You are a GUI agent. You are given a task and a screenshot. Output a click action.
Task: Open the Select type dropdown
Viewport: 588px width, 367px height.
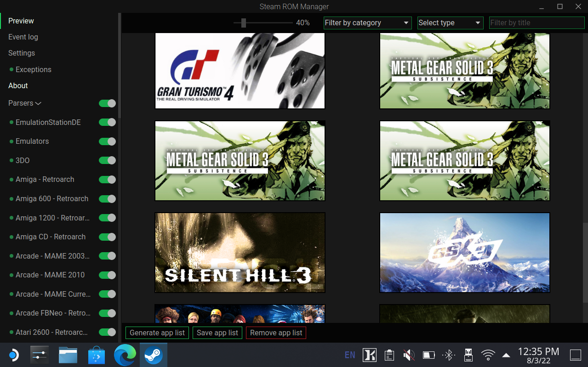tap(450, 23)
